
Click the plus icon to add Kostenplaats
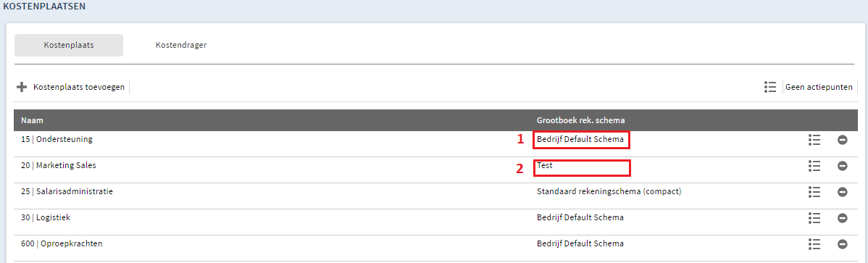(x=22, y=87)
